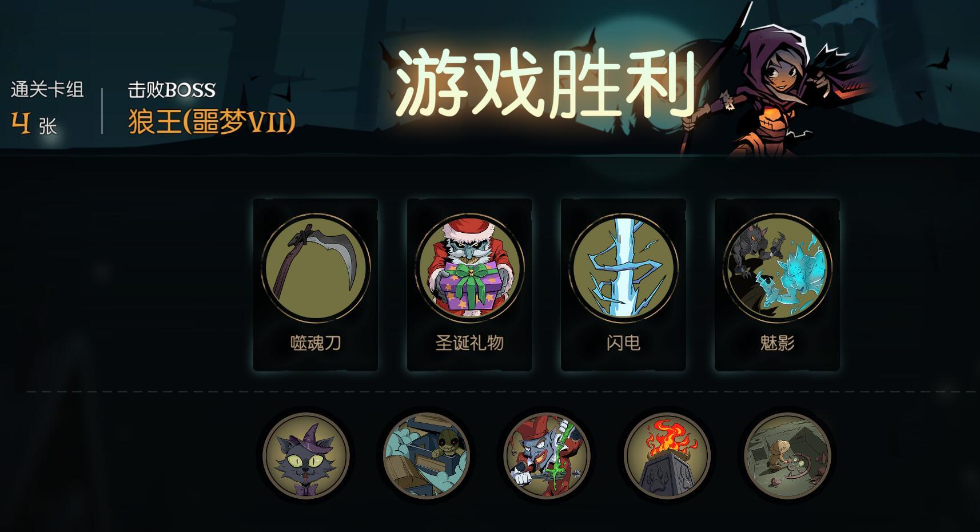The width and height of the screenshot is (980, 532).
Task: Open the Santa owl gift card image
Action: (469, 268)
